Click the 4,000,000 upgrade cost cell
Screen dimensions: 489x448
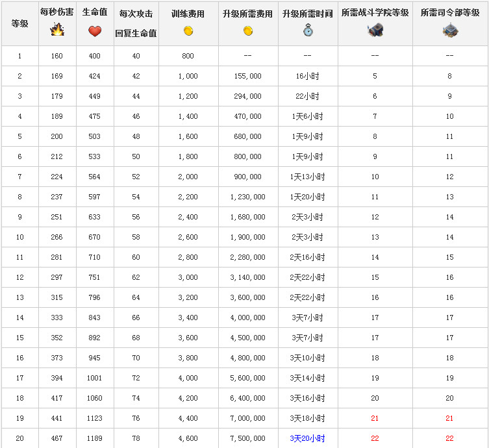248,317
